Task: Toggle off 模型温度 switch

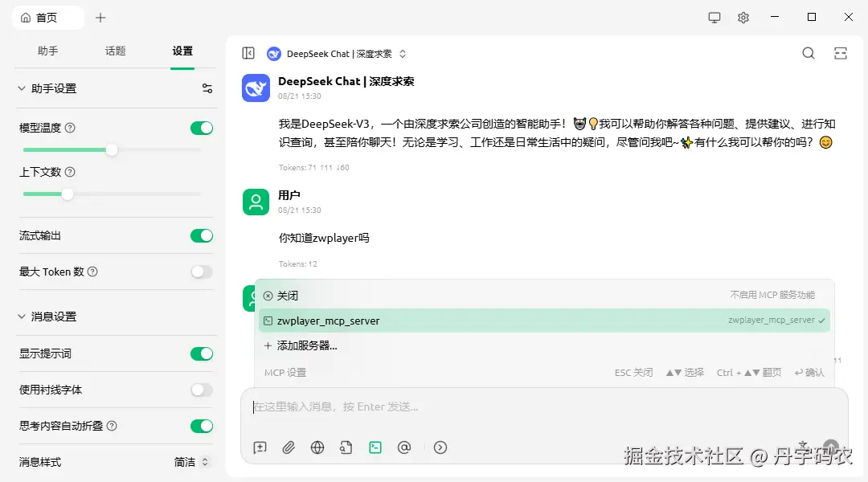Action: tap(201, 127)
